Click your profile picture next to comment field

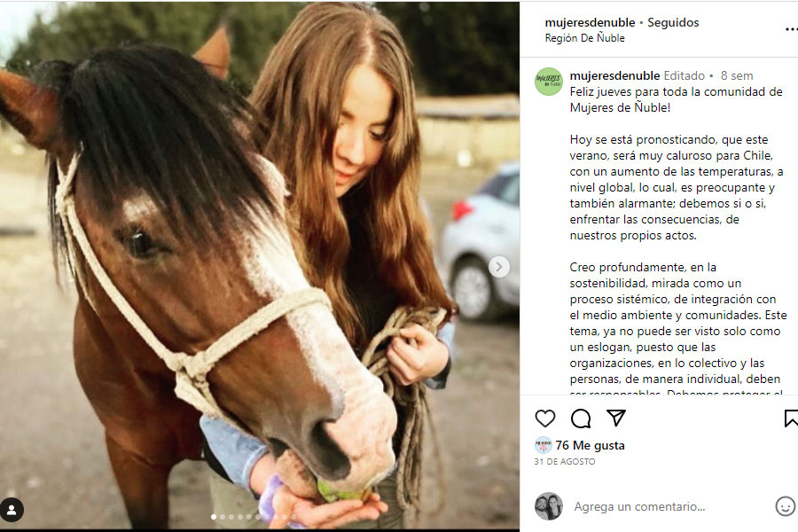pos(549,506)
